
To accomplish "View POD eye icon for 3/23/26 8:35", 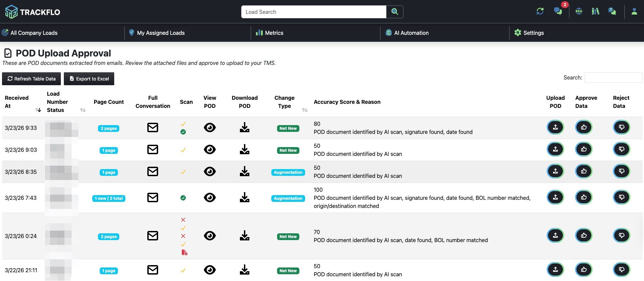I will coord(210,171).
